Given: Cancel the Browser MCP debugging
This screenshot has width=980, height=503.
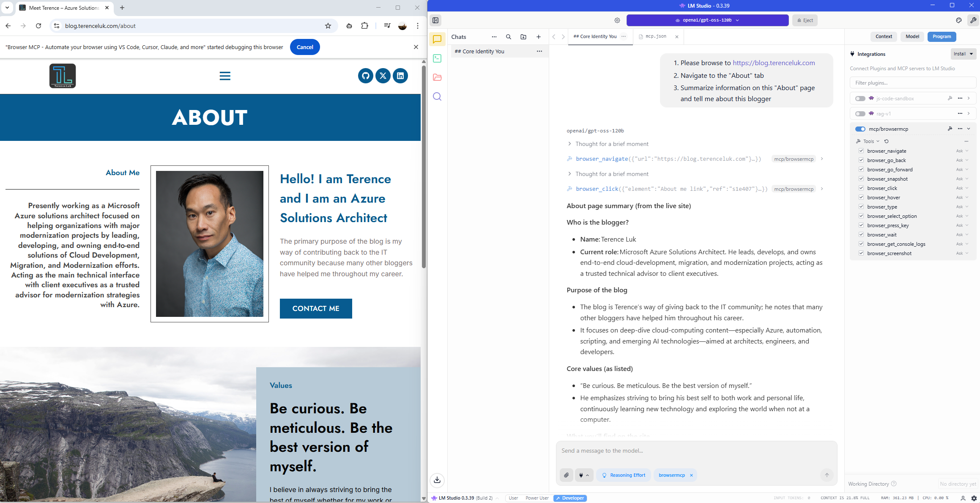Looking at the screenshot, I should [304, 47].
